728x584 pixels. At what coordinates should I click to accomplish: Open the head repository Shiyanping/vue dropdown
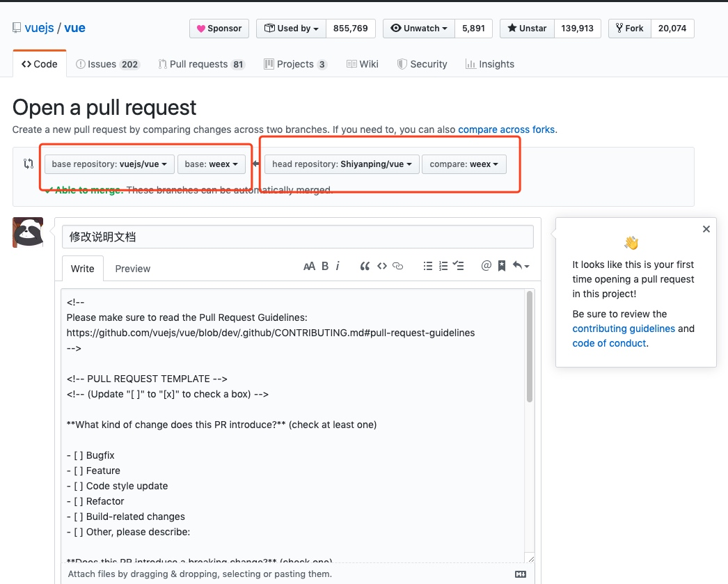coord(342,164)
